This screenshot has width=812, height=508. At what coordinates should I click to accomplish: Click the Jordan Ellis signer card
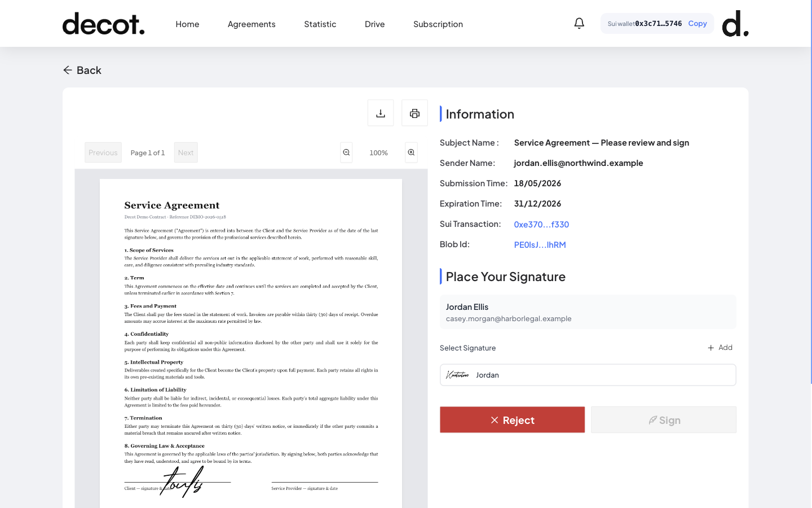[588, 312]
